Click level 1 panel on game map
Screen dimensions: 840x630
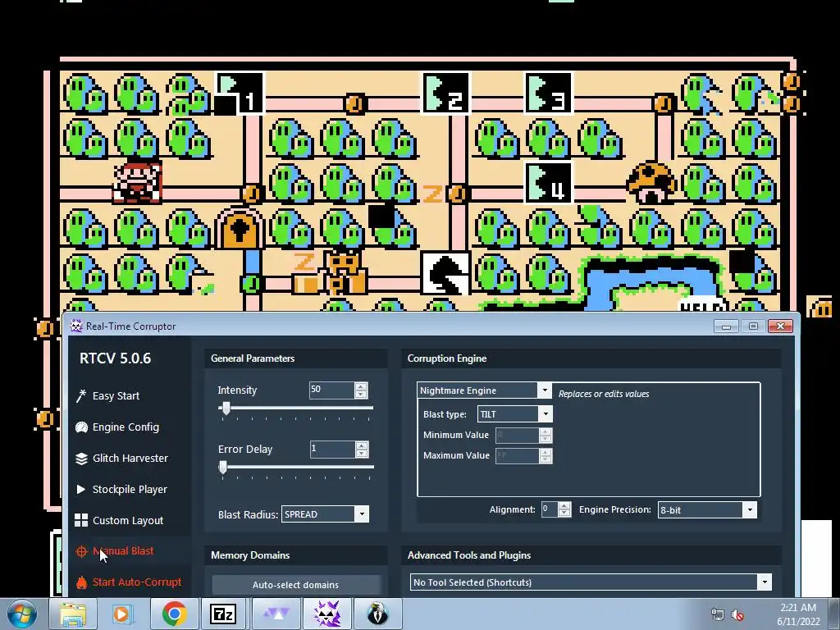(240, 94)
